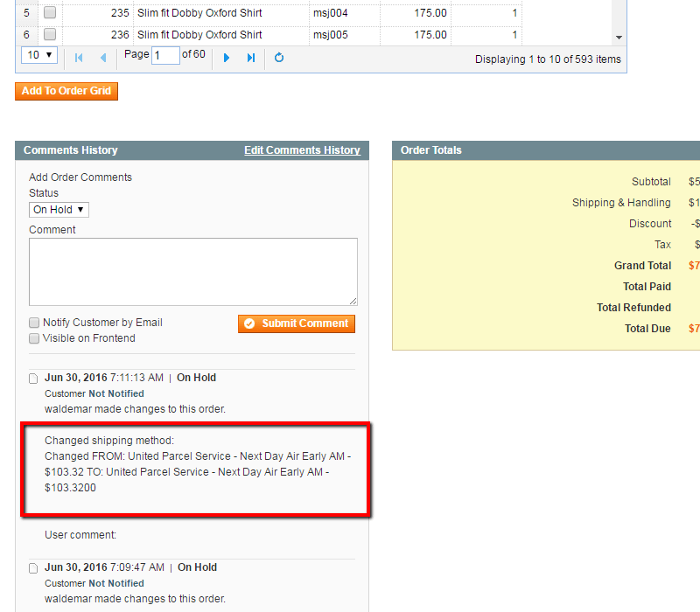Image resolution: width=700 pixels, height=612 pixels.
Task: Go to first page of product grid
Action: [x=79, y=58]
